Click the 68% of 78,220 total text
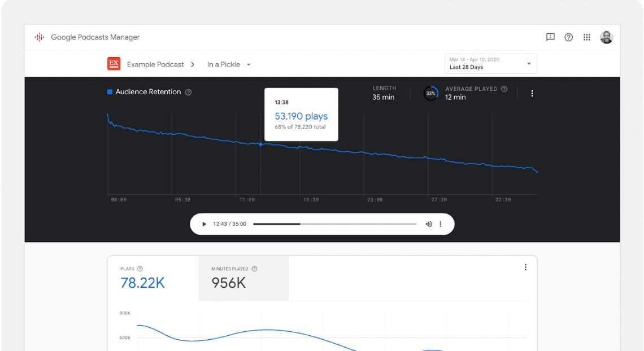 pyautogui.click(x=300, y=127)
